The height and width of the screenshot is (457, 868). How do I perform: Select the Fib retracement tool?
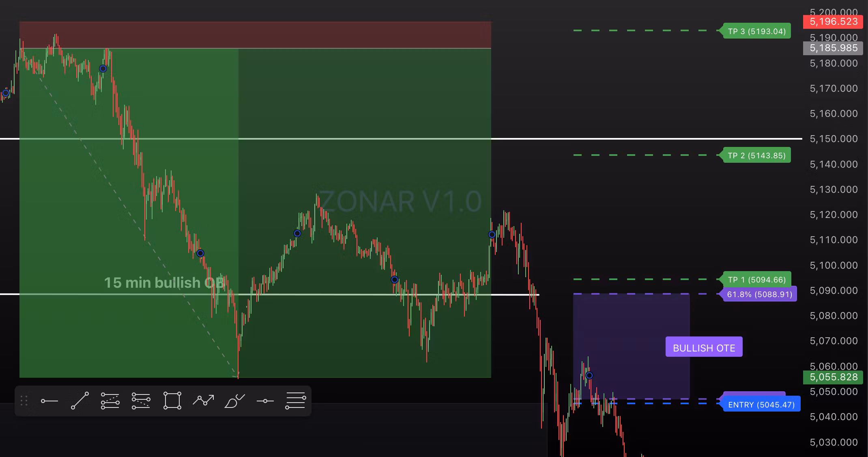pos(110,401)
